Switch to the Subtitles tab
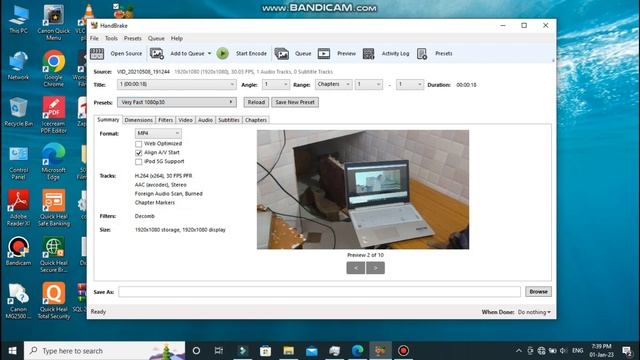 [229, 120]
